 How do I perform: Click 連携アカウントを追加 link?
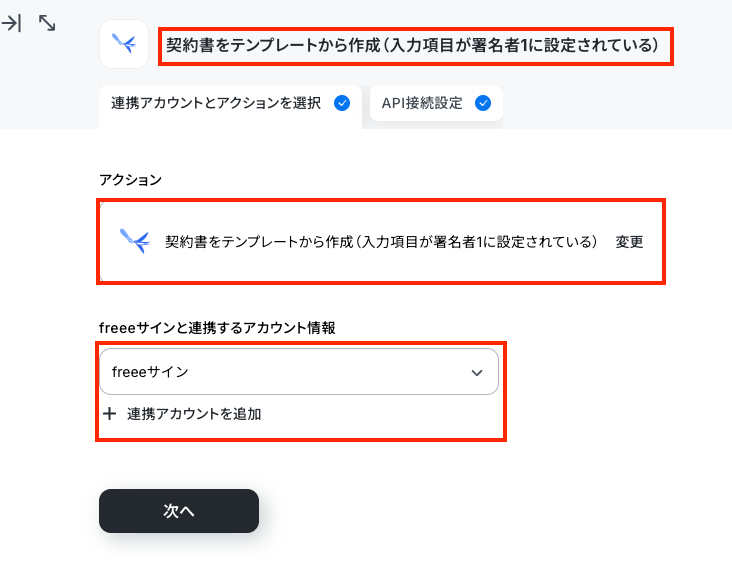click(194, 414)
